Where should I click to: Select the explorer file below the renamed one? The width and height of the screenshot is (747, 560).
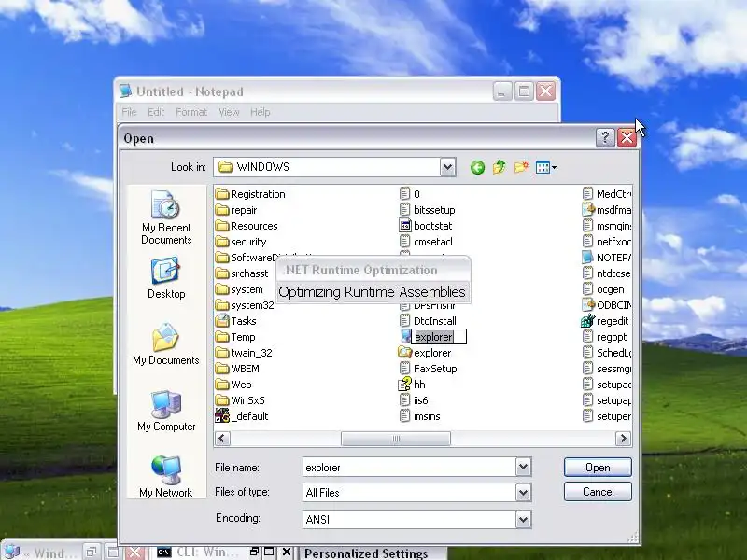coord(425,353)
